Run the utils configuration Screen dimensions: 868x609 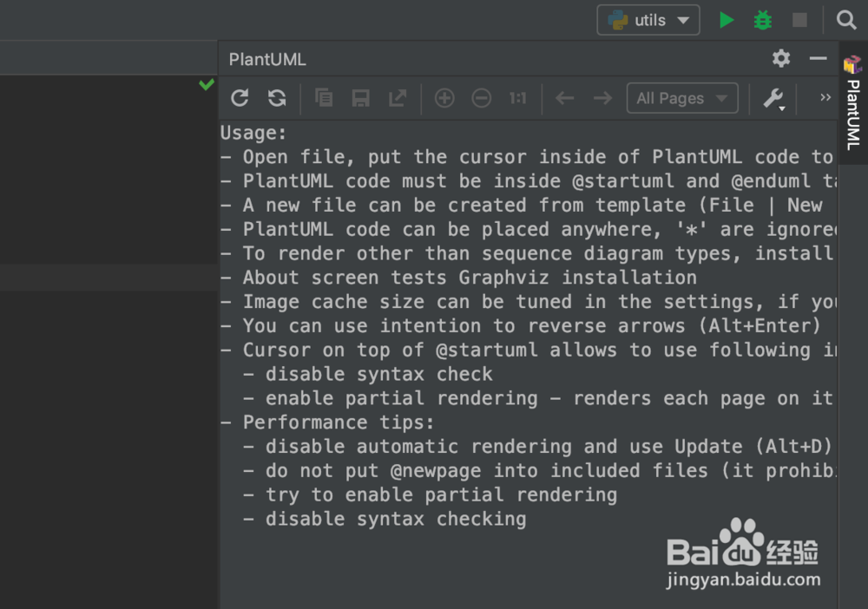pyautogui.click(x=727, y=20)
